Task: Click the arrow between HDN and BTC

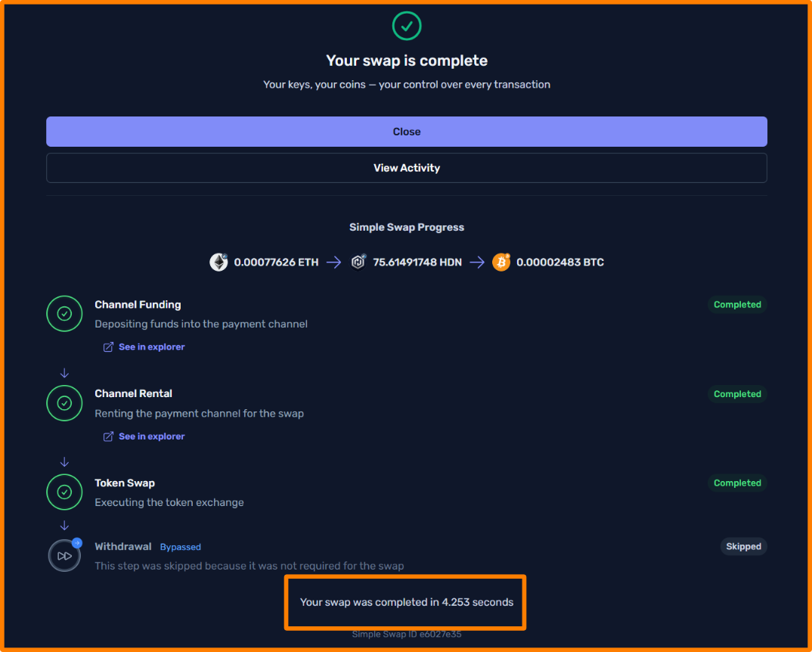Action: coord(477,262)
